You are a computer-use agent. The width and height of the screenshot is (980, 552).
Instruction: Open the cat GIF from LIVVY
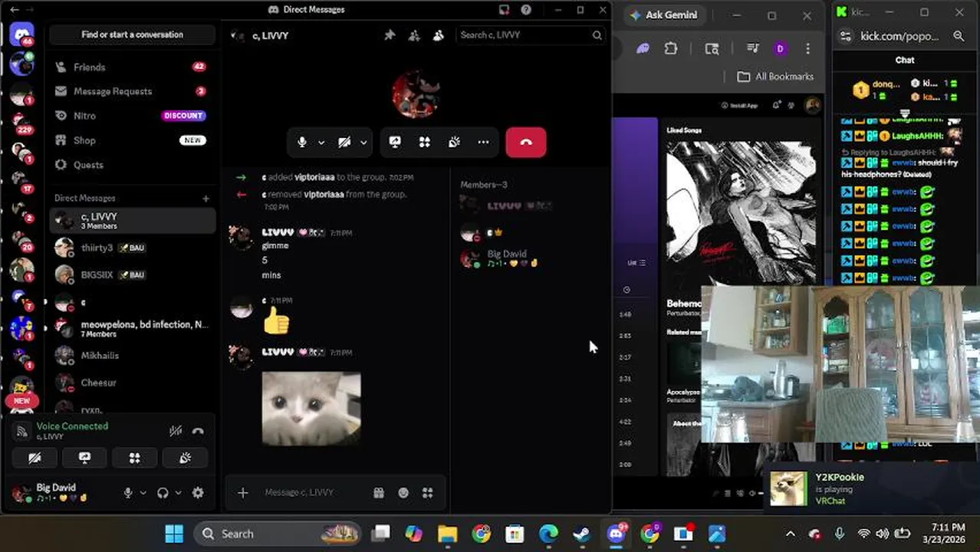coord(311,409)
